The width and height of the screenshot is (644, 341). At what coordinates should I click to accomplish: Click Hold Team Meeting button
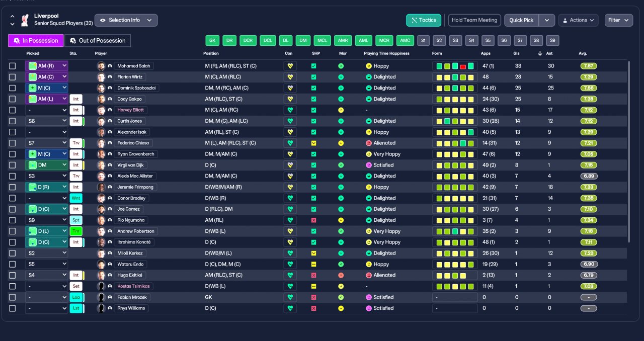[x=474, y=20]
